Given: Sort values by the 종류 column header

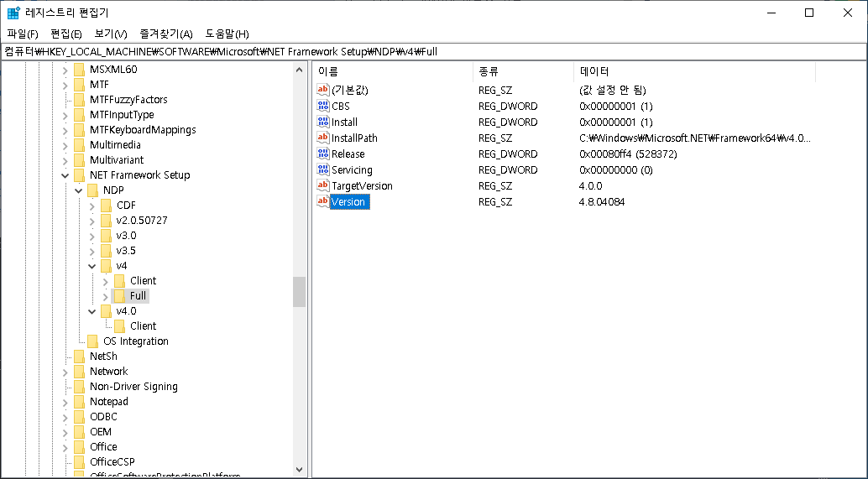Looking at the screenshot, I should coord(523,71).
